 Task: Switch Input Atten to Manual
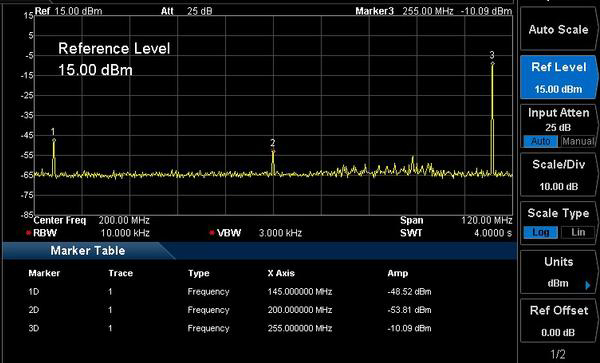[x=578, y=141]
